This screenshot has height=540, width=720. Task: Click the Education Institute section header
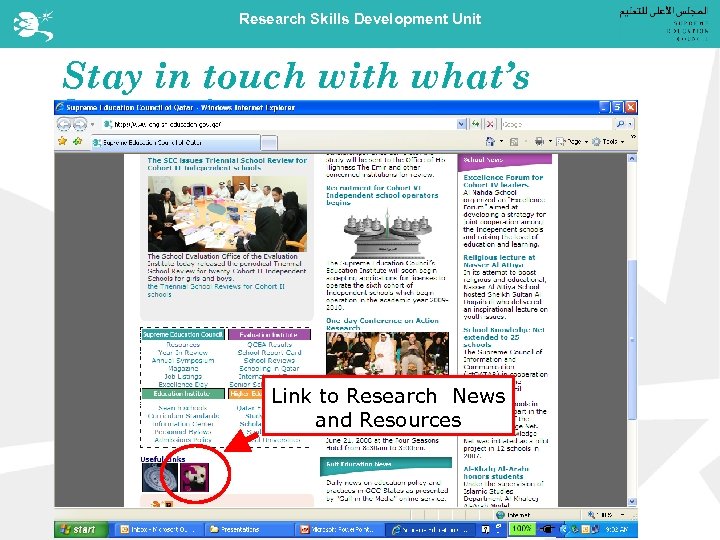pos(183,394)
